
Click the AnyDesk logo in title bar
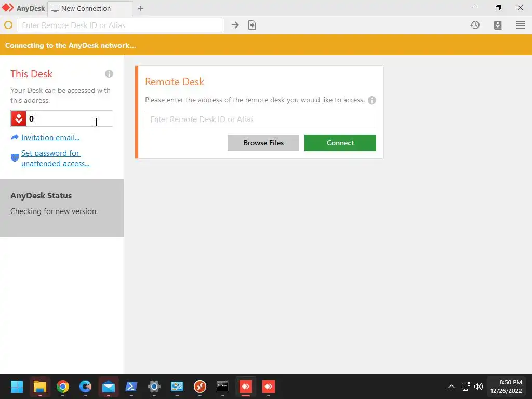pos(8,8)
